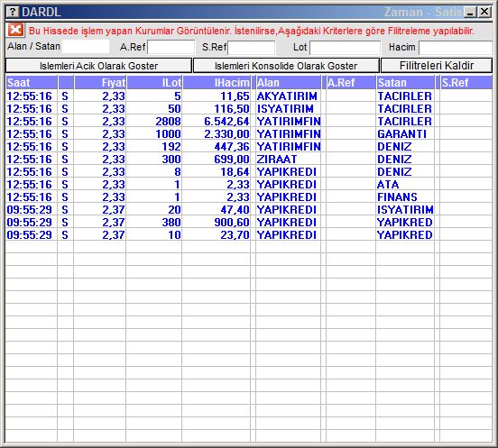Click Islemleri Acik Olarak Goster button
Viewport: 498px width, 448px height.
tap(98, 66)
